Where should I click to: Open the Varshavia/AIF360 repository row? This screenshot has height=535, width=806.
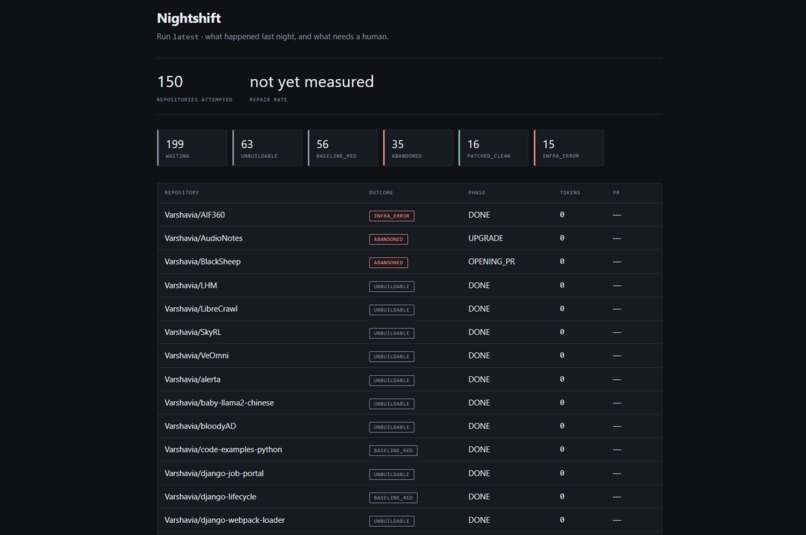[x=409, y=215]
